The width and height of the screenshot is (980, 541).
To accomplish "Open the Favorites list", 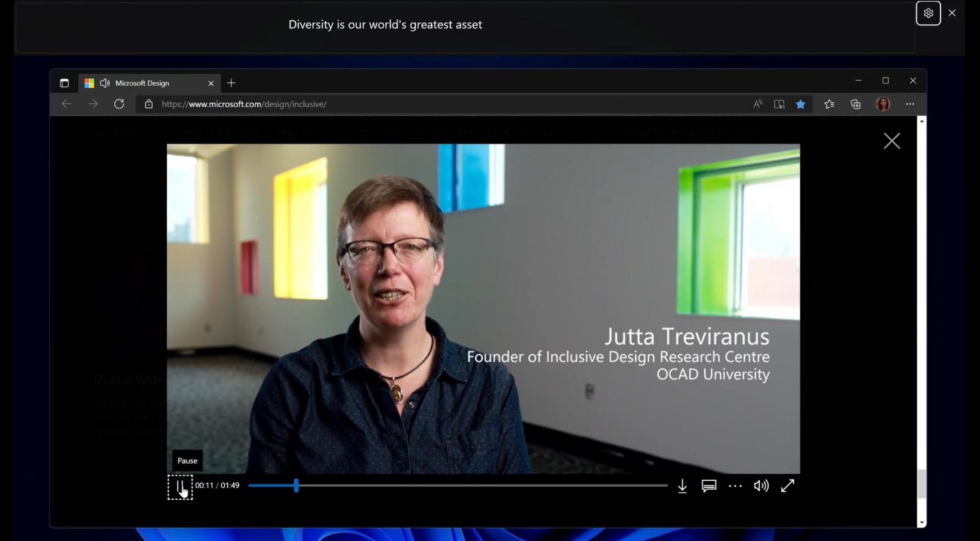I will pyautogui.click(x=829, y=104).
